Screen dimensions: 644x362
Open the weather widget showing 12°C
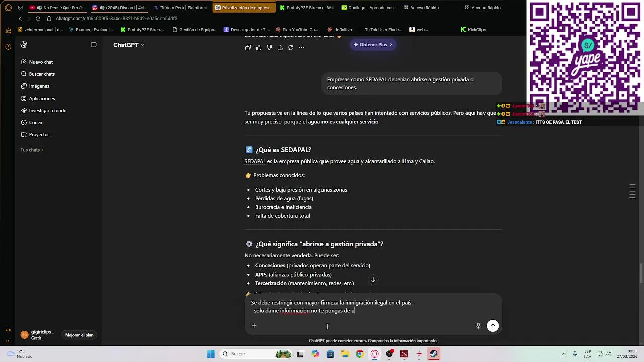pos(19,354)
